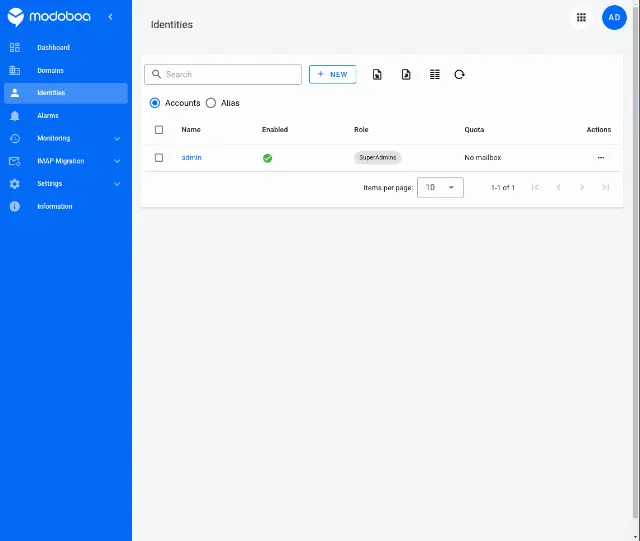The height and width of the screenshot is (541, 640).
Task: Sort by Quota column header
Action: tap(474, 129)
